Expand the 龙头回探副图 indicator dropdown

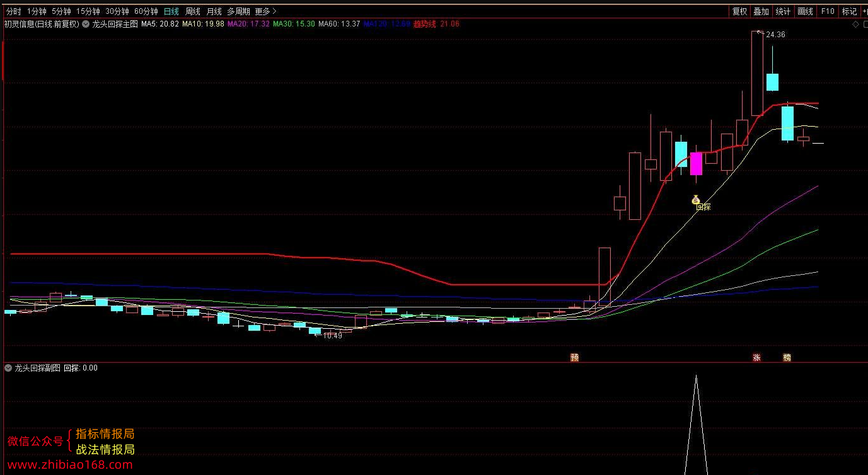[8, 368]
